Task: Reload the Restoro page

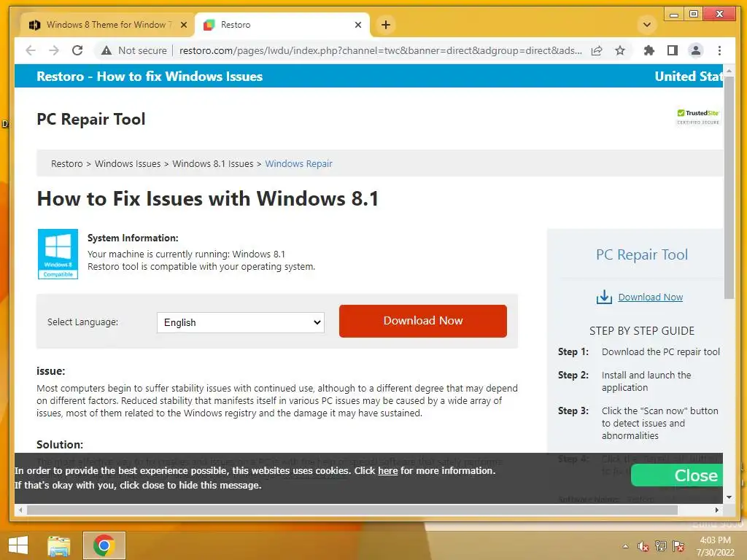Action: coord(77,50)
